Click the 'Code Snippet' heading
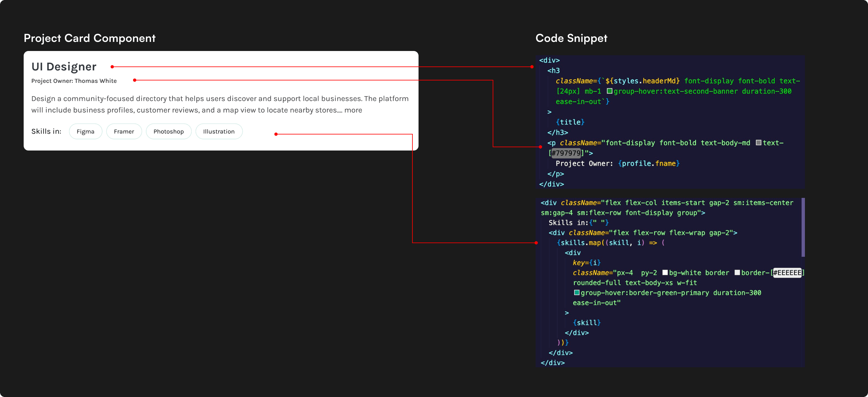Image resolution: width=868 pixels, height=397 pixels. click(x=571, y=38)
